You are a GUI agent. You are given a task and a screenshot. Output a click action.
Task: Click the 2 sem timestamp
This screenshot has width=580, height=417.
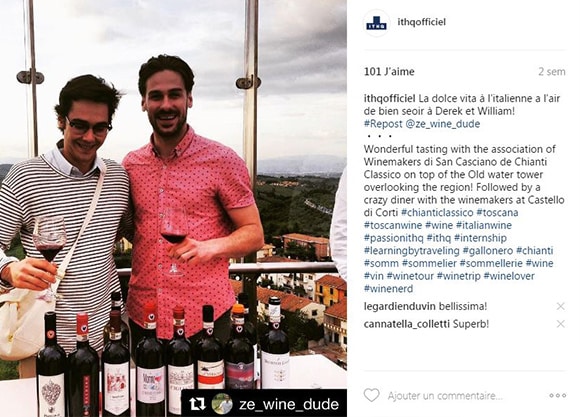(x=552, y=71)
